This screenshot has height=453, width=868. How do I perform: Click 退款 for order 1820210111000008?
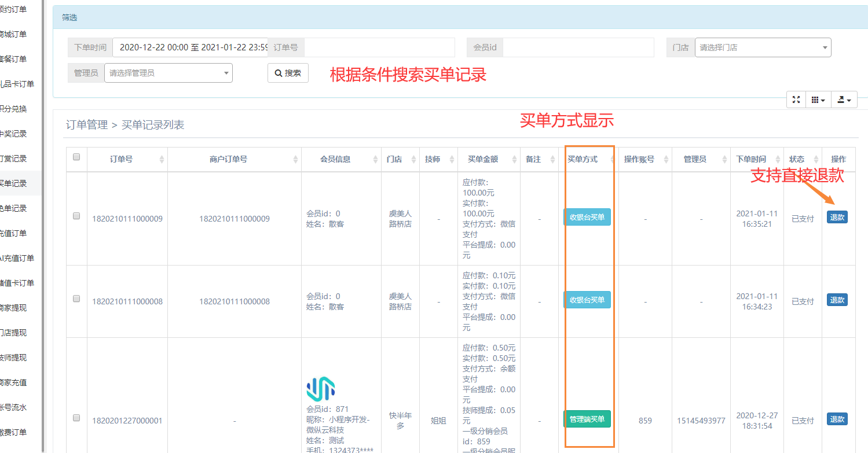tap(837, 300)
